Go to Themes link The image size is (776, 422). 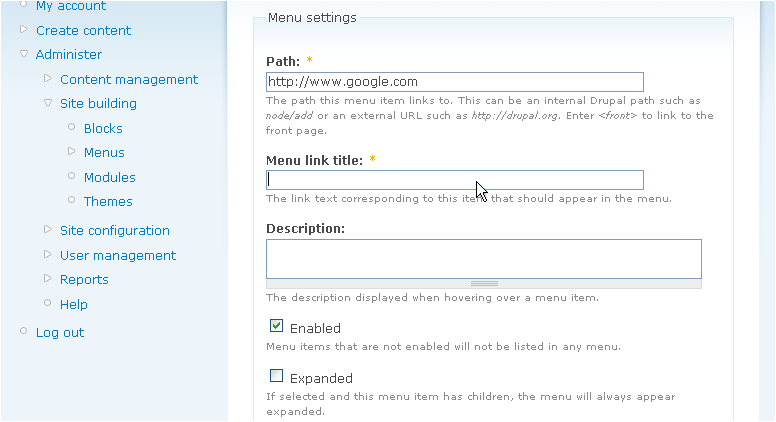coord(108,202)
